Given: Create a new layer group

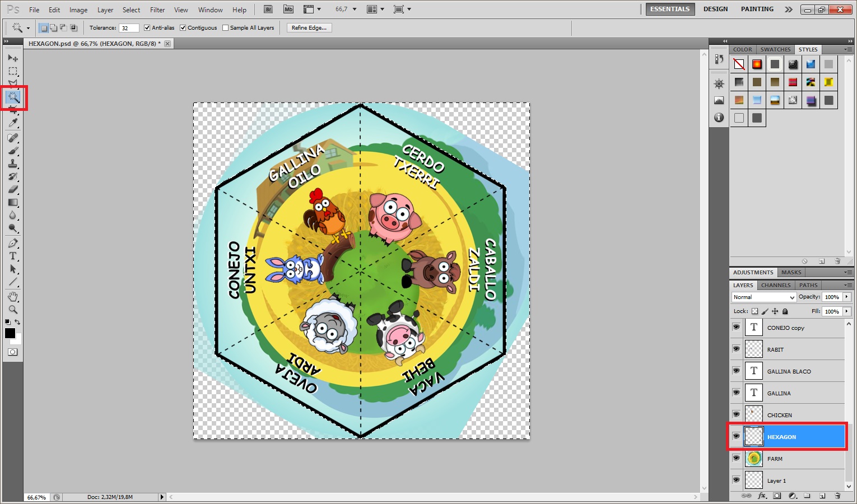Looking at the screenshot, I should coord(807,496).
